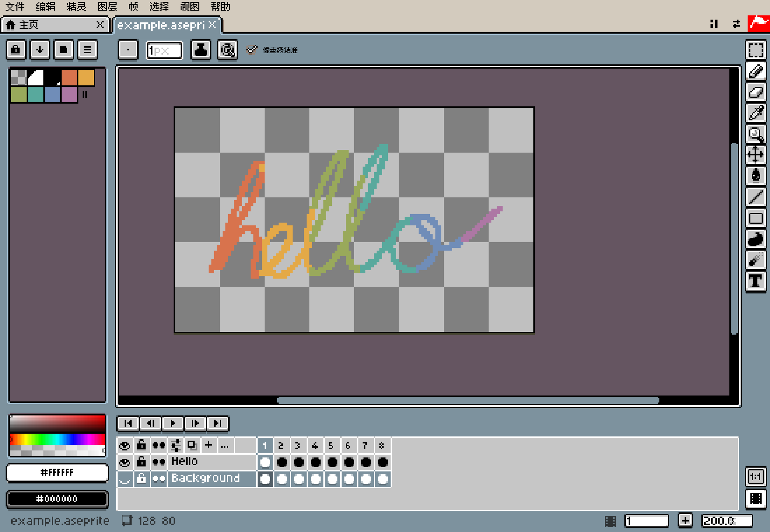Select the Text tool
The image size is (770, 532).
(x=756, y=281)
